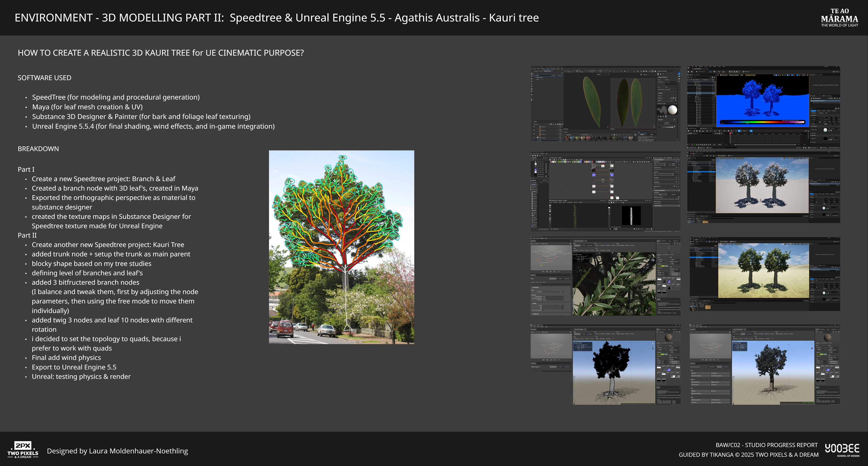Open the Substance Designer node graph screenshot
The image size is (868, 466).
pos(606,192)
